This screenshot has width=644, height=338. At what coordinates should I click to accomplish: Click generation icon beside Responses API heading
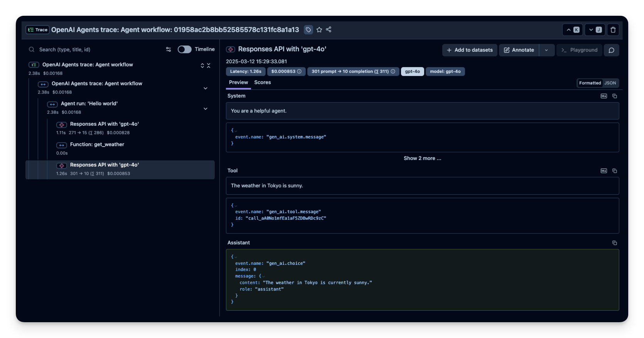231,49
